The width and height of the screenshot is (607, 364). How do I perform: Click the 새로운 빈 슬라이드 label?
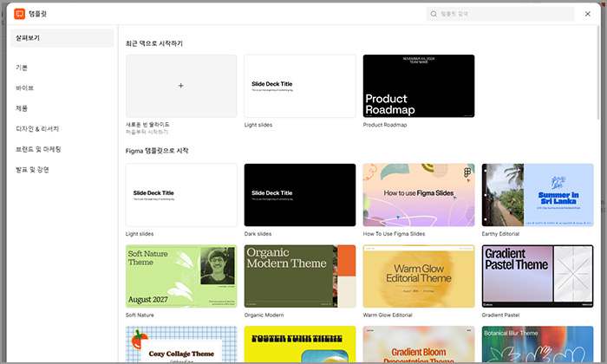pyautogui.click(x=147, y=125)
